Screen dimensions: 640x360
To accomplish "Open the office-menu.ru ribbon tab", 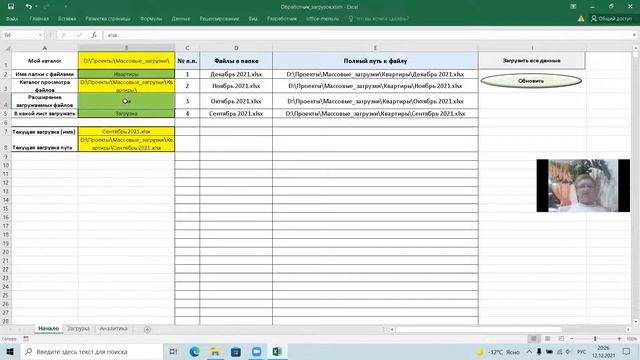I will tap(322, 19).
